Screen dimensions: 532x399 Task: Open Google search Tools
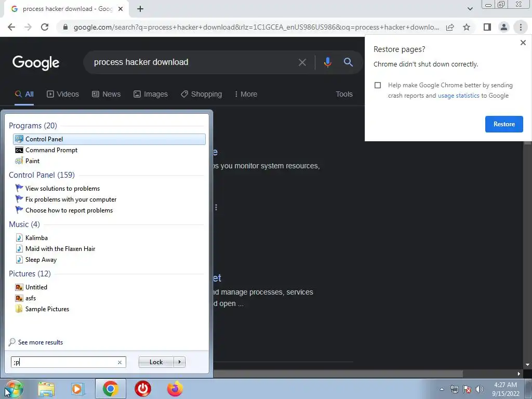pos(344,94)
